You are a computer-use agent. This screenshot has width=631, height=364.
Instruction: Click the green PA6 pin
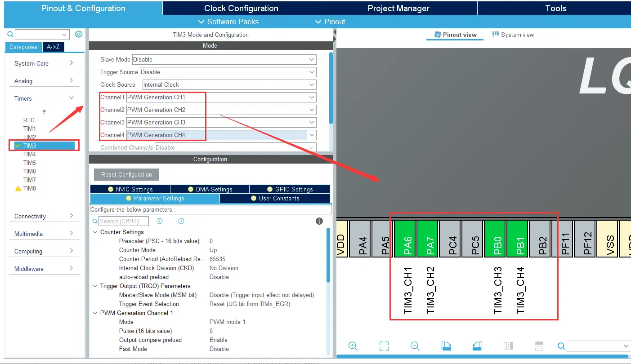click(405, 239)
